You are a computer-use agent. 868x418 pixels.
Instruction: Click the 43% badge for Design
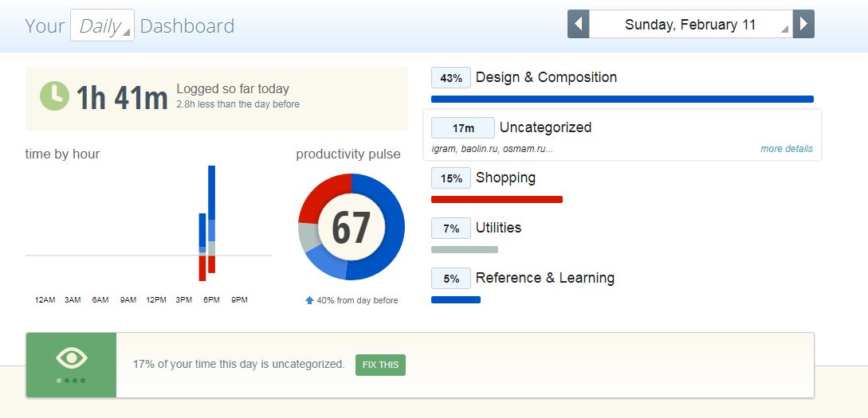pos(451,78)
